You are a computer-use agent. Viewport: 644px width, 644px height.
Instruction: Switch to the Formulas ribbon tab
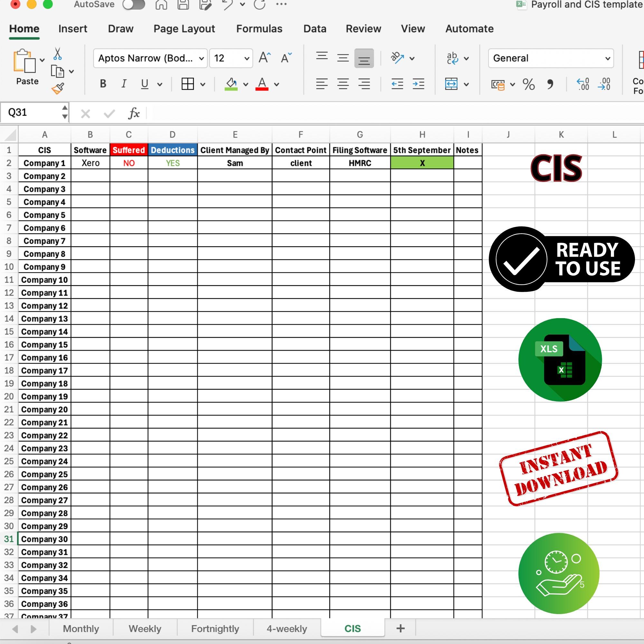click(x=259, y=29)
